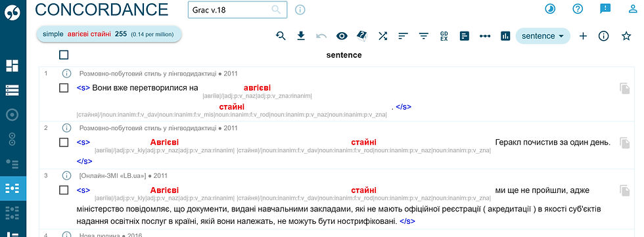Open the feedback message icon
The width and height of the screenshot is (644, 237).
(x=605, y=9)
